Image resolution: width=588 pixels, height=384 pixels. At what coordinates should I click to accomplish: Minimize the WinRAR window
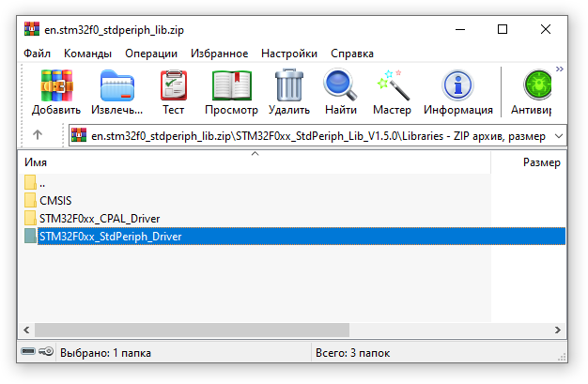point(460,29)
